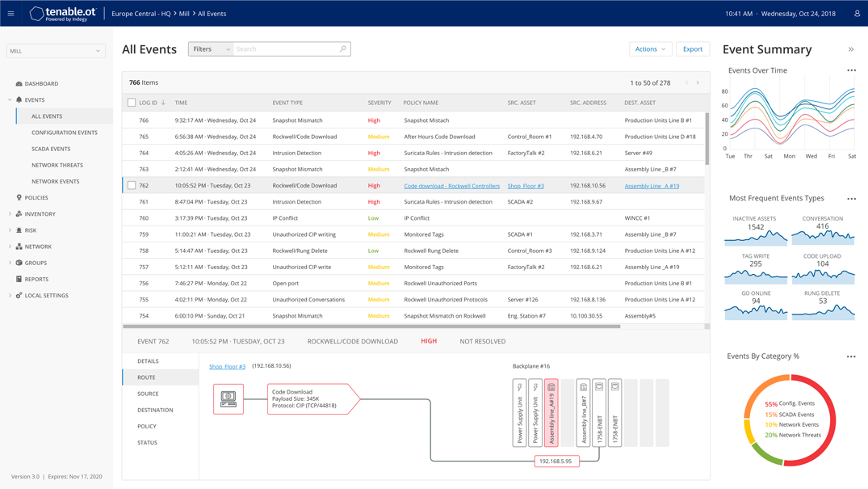Click the user profile icon
Viewport: 868px width, 489px height.
pos(857,13)
